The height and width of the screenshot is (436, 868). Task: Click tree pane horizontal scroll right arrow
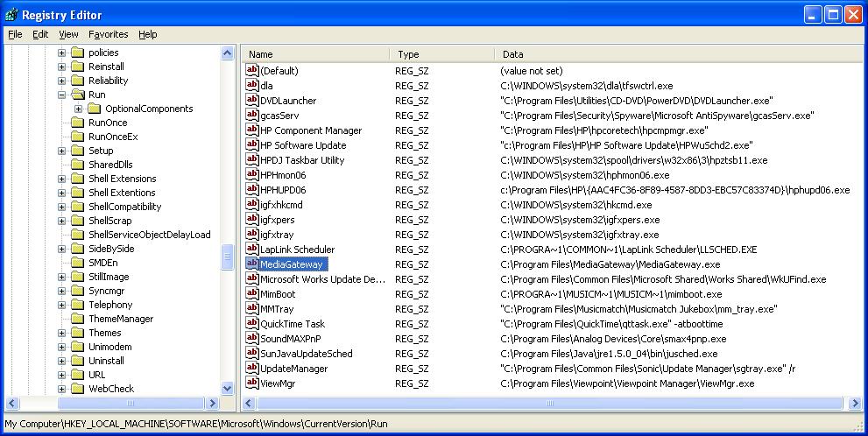point(212,404)
